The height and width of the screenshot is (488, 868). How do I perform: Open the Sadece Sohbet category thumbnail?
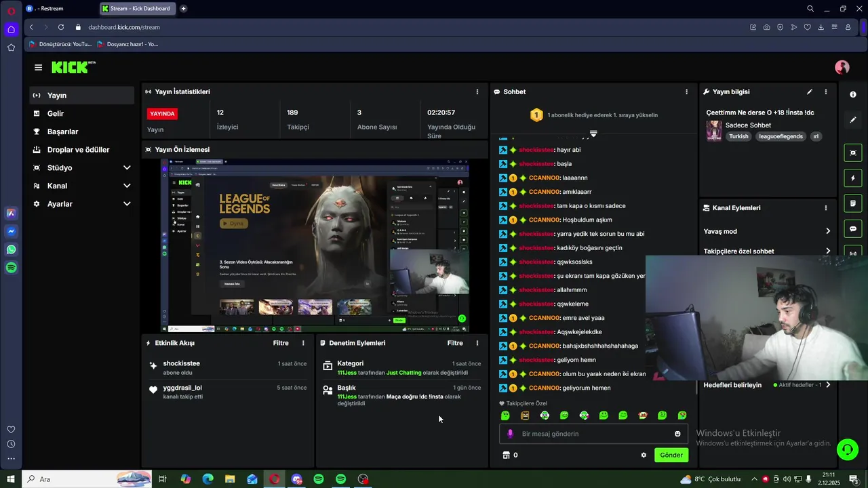coord(714,131)
